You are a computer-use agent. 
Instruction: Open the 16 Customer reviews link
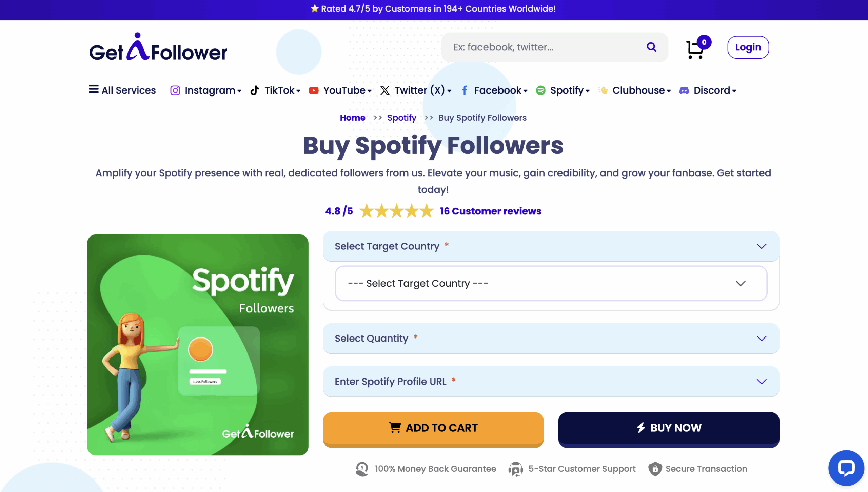pos(490,211)
